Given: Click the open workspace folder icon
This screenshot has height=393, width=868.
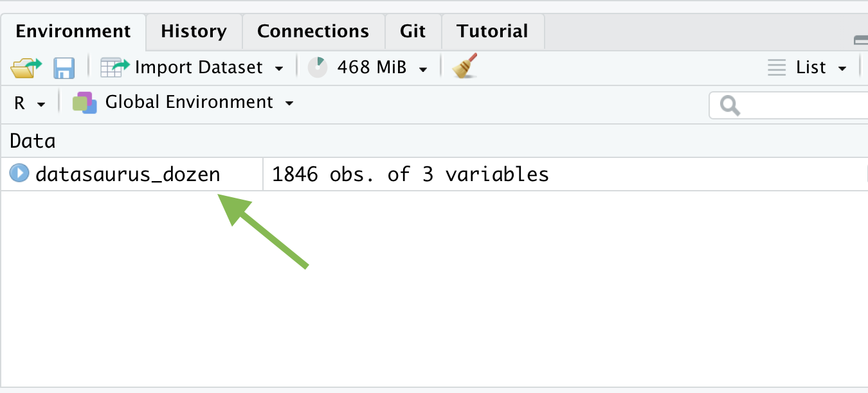Looking at the screenshot, I should pos(26,67).
